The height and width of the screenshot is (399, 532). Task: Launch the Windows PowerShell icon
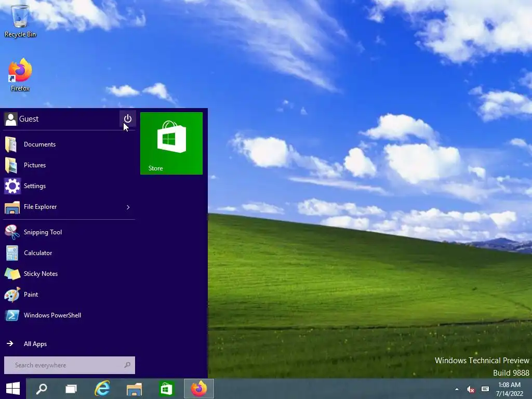[12, 315]
